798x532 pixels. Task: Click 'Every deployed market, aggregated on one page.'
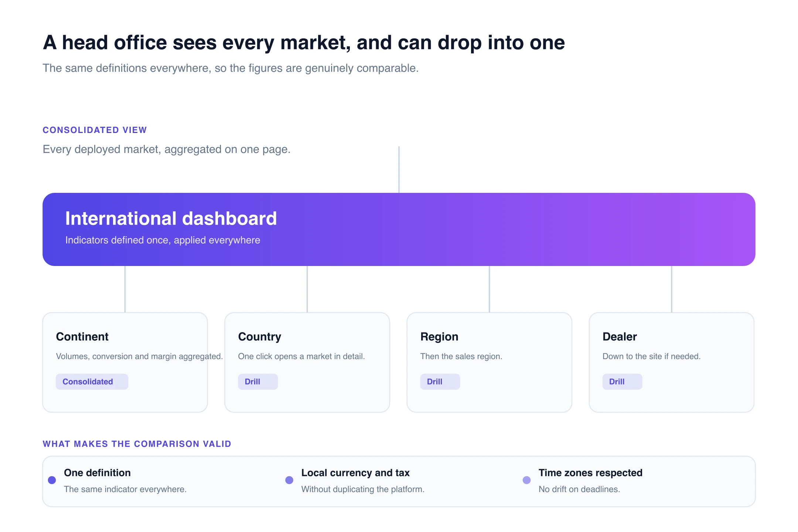click(x=167, y=149)
